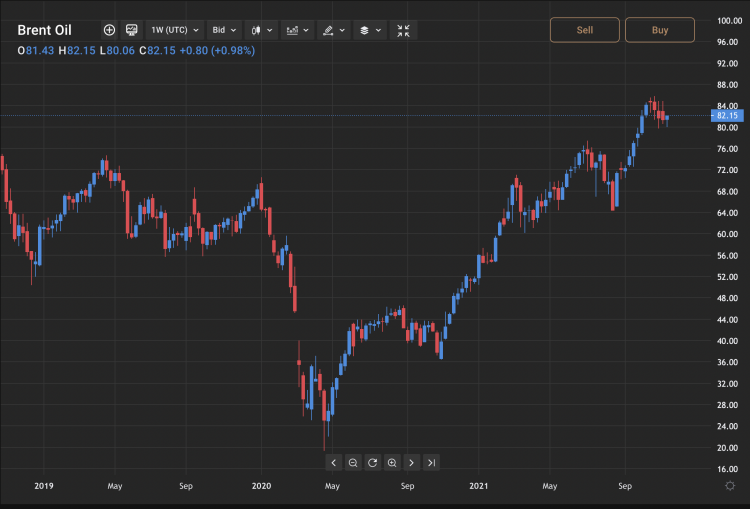
Task: Jump to the latest bar
Action: 431,463
